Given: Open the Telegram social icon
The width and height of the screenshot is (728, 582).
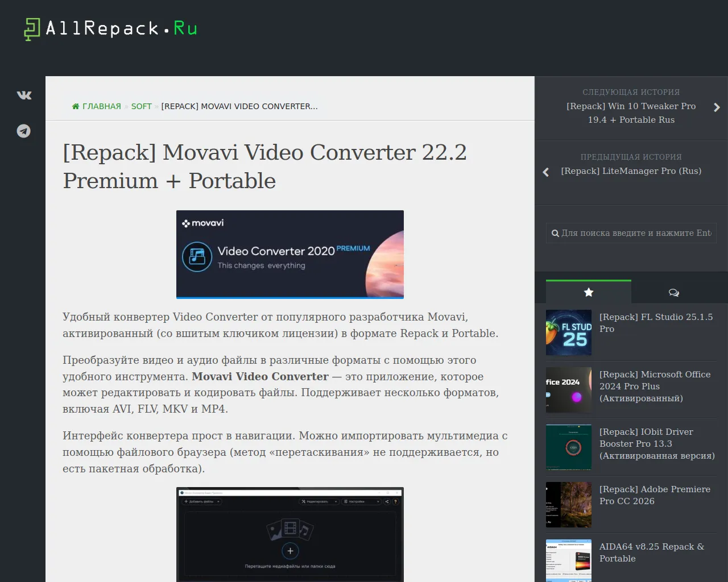Looking at the screenshot, I should (24, 131).
